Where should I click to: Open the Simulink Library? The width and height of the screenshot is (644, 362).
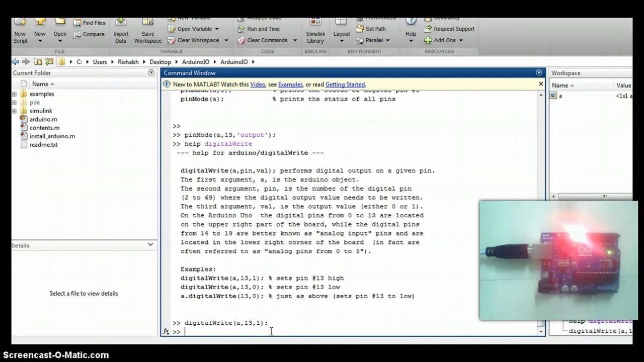315,31
